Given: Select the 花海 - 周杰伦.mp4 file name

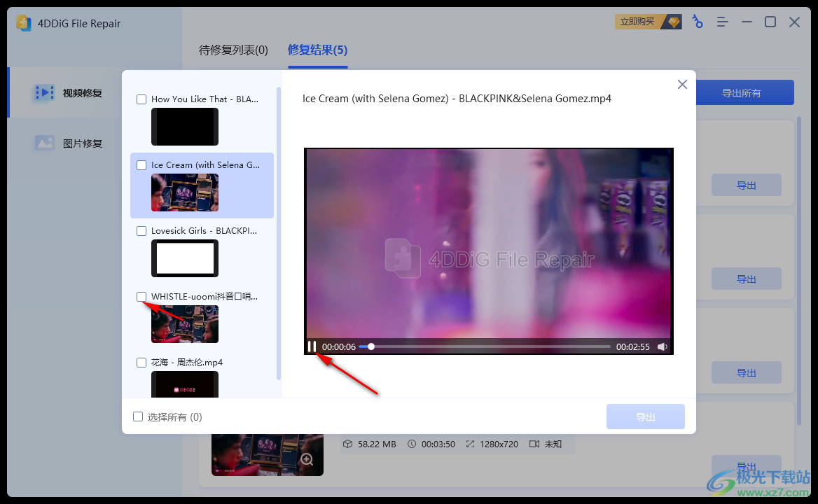Looking at the screenshot, I should click(187, 362).
